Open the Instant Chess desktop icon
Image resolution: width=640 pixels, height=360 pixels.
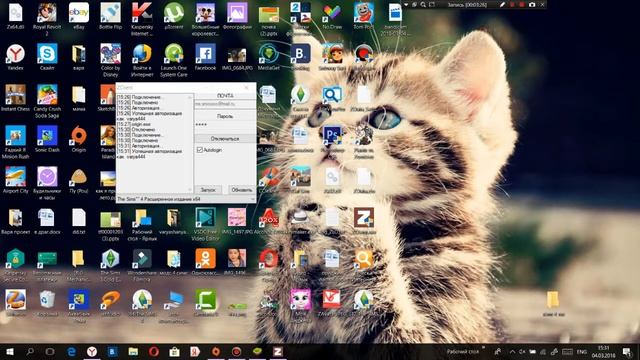[x=16, y=98]
